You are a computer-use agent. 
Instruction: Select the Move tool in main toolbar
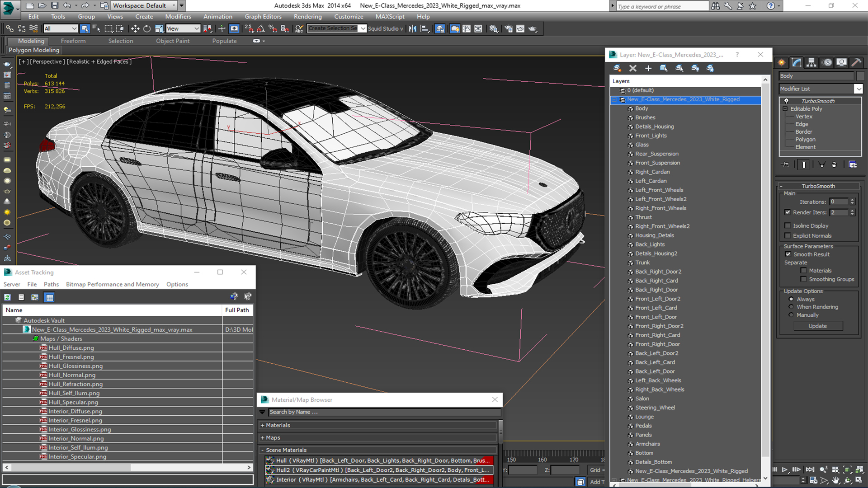tap(135, 28)
